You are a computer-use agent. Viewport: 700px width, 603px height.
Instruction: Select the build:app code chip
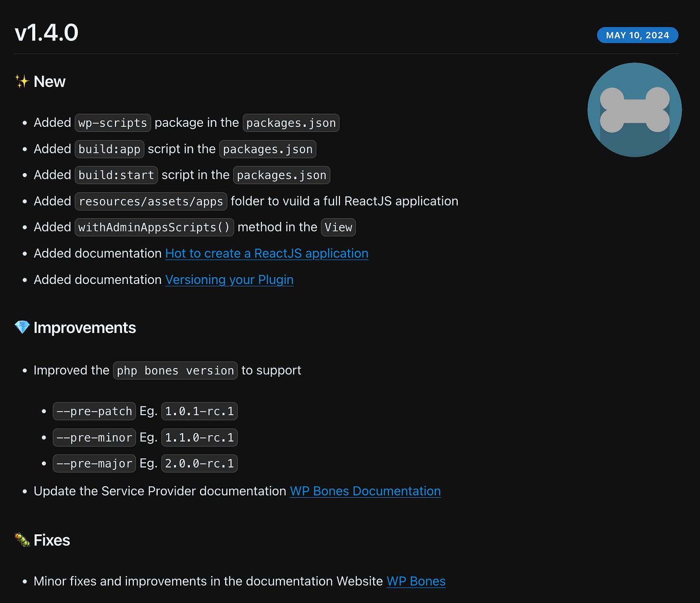tap(109, 149)
